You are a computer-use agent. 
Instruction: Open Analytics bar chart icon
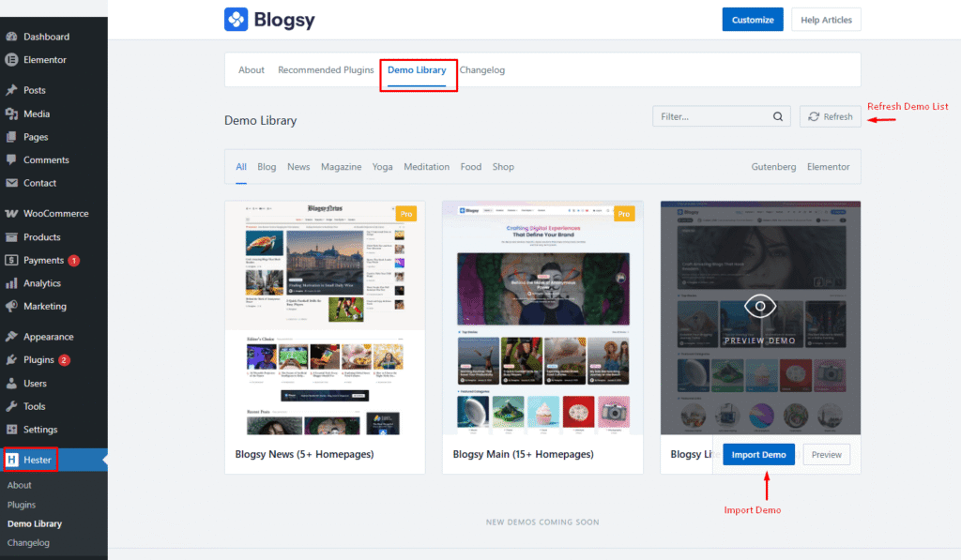click(x=11, y=283)
